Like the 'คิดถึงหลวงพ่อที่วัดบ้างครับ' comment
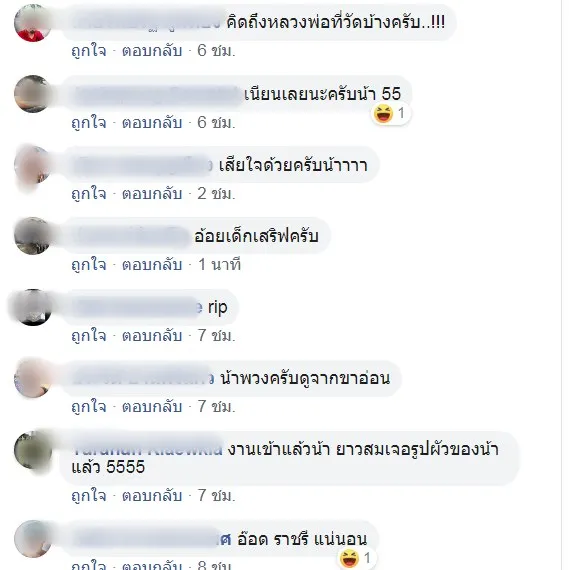569x570 pixels. pos(89,51)
